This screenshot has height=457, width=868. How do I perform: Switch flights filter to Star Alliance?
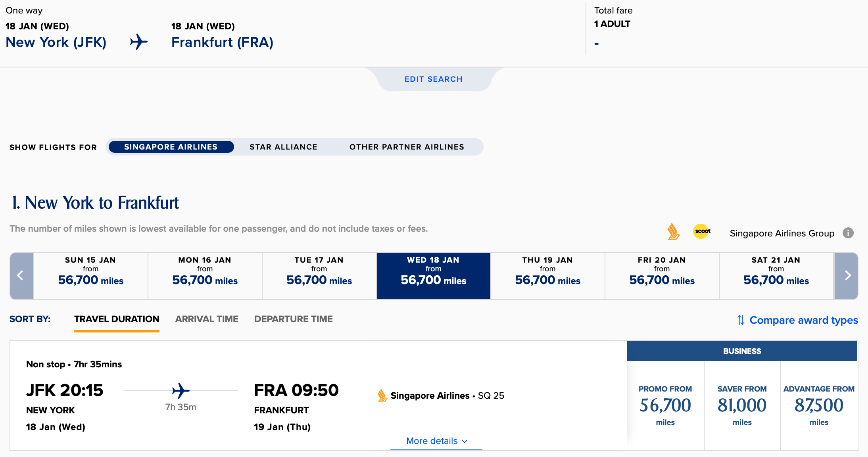point(283,147)
